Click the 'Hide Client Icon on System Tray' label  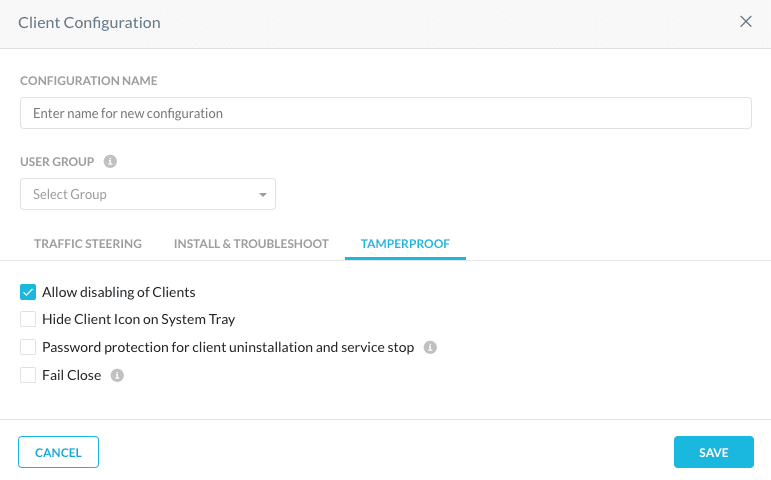139,320
